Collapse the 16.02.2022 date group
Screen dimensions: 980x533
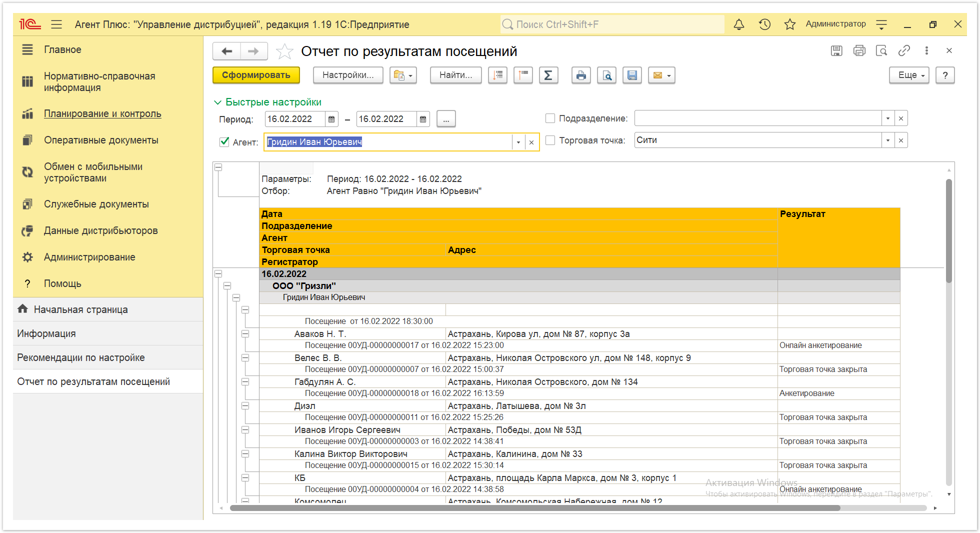click(x=218, y=274)
